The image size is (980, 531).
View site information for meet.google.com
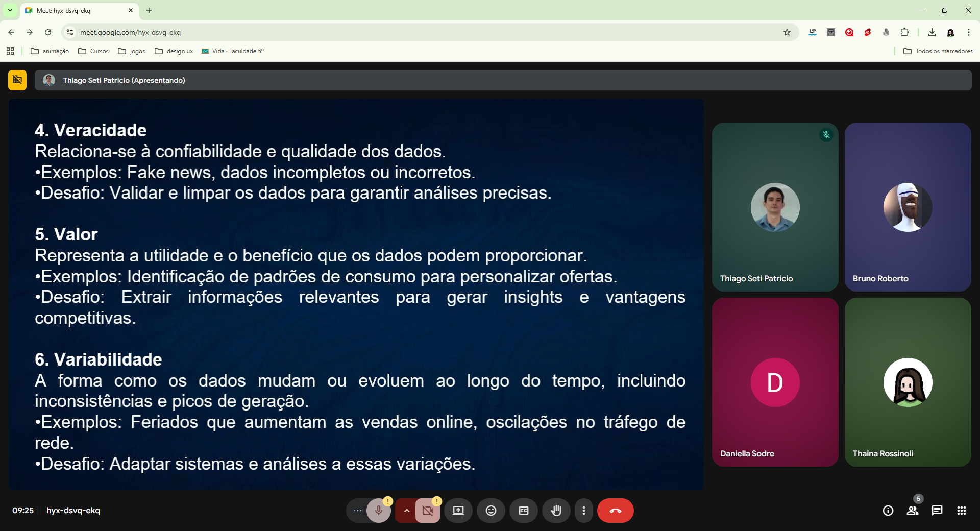click(x=70, y=32)
